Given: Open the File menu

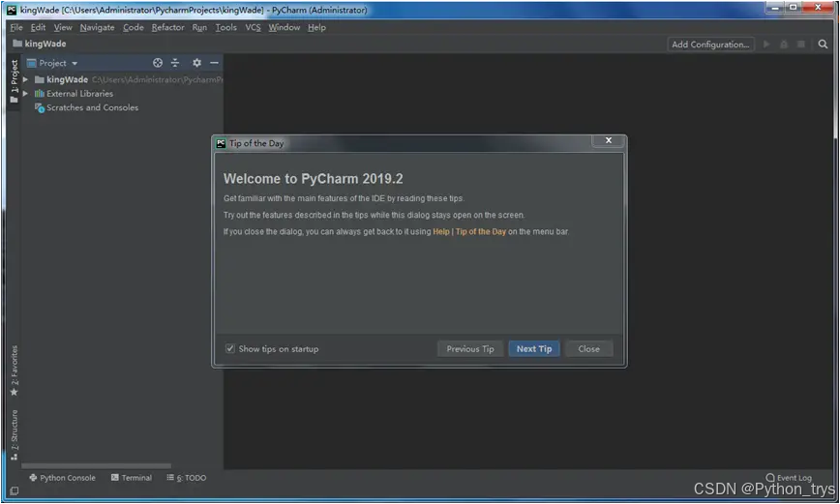Looking at the screenshot, I should coord(16,27).
